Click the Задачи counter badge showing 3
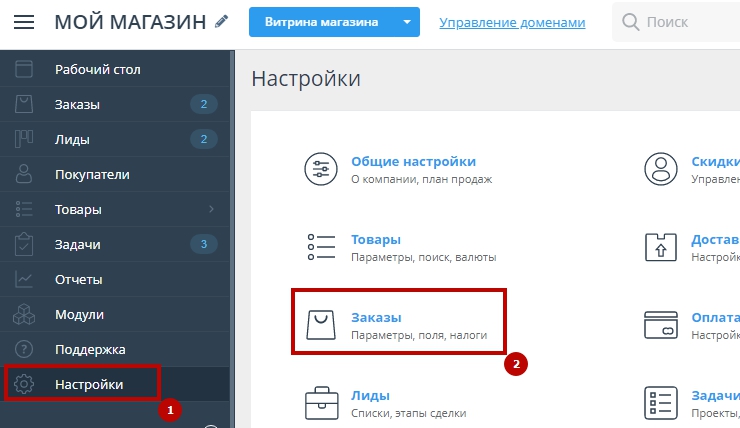 [x=203, y=244]
